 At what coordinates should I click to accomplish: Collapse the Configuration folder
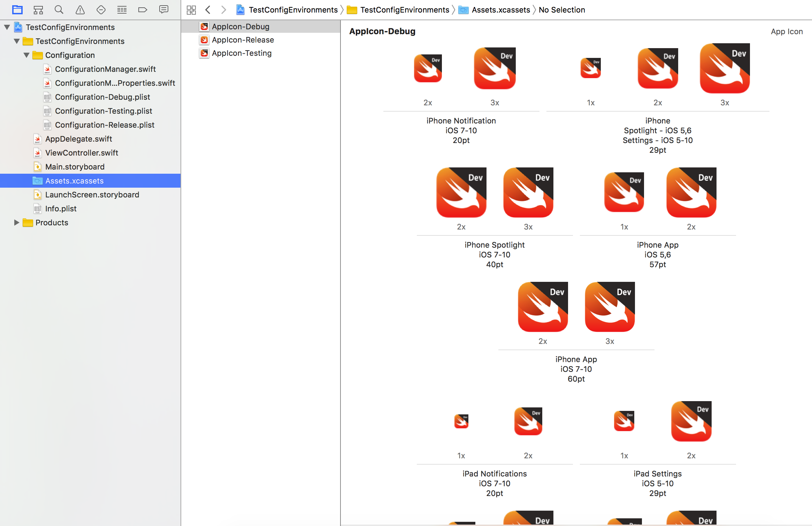point(26,55)
